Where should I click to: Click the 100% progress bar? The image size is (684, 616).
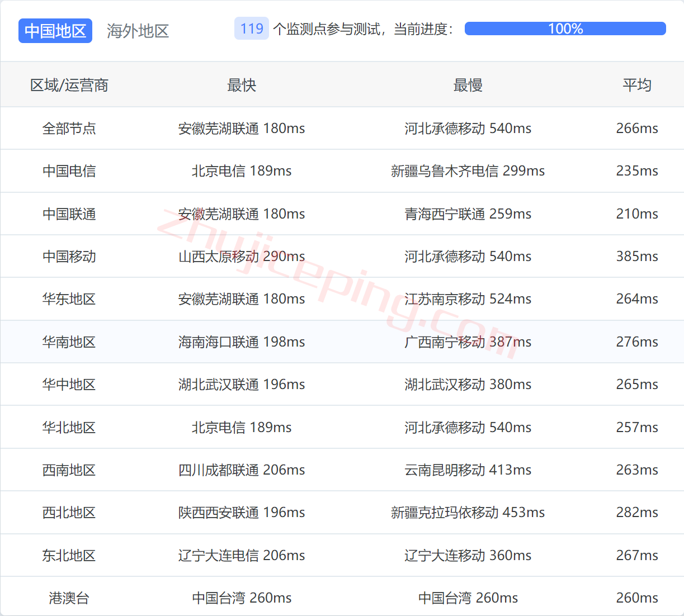coord(565,29)
